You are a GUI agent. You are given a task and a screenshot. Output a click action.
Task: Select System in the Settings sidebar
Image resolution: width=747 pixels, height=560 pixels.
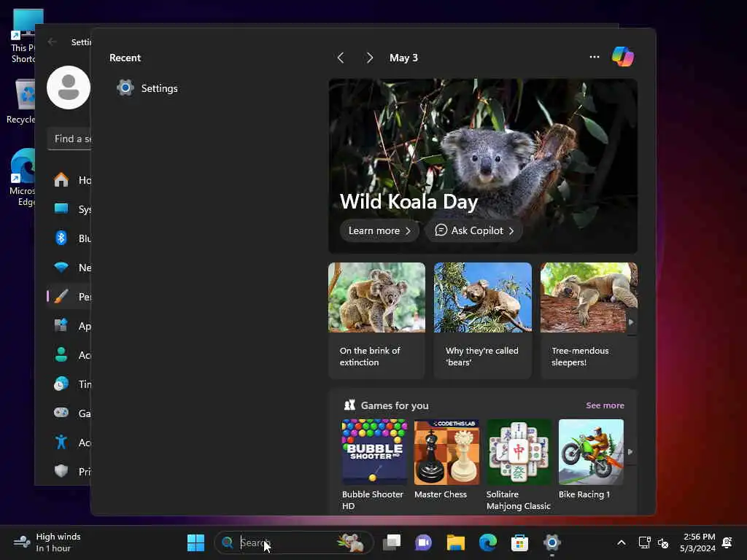(69, 209)
